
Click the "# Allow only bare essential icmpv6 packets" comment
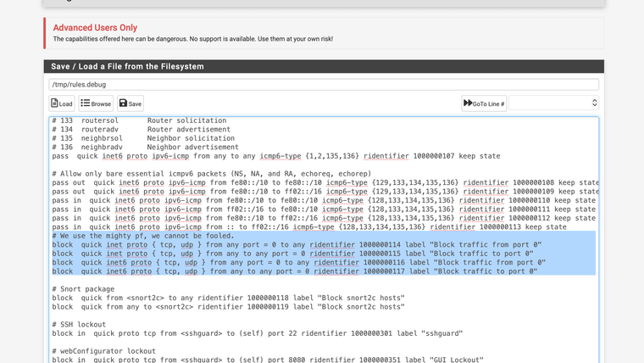[x=212, y=174]
